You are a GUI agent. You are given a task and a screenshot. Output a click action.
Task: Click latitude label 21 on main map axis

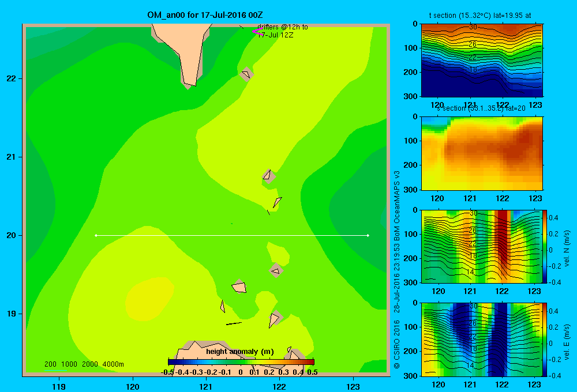pyautogui.click(x=12, y=157)
